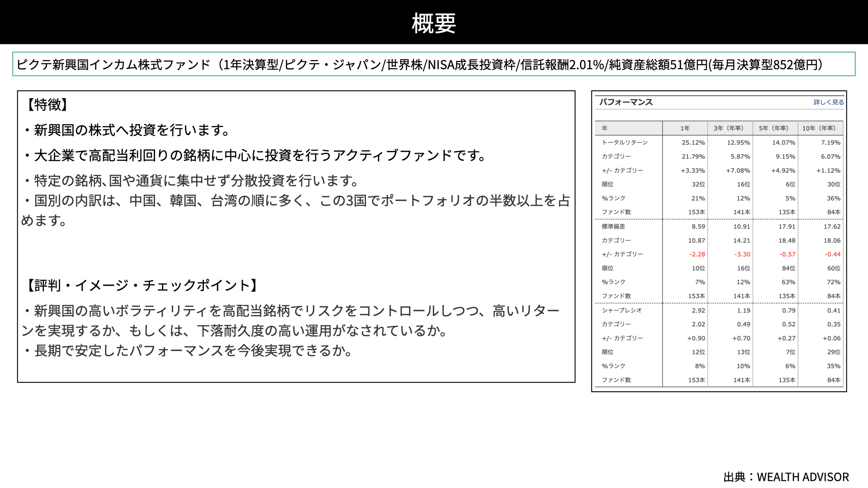This screenshot has width=868, height=488.
Task: Click the bullet about 中国、韓国、台湾
Action: 296,210
